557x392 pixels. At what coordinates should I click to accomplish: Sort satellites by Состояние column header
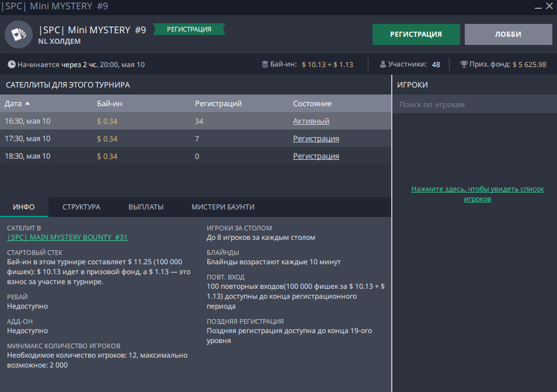click(x=312, y=104)
